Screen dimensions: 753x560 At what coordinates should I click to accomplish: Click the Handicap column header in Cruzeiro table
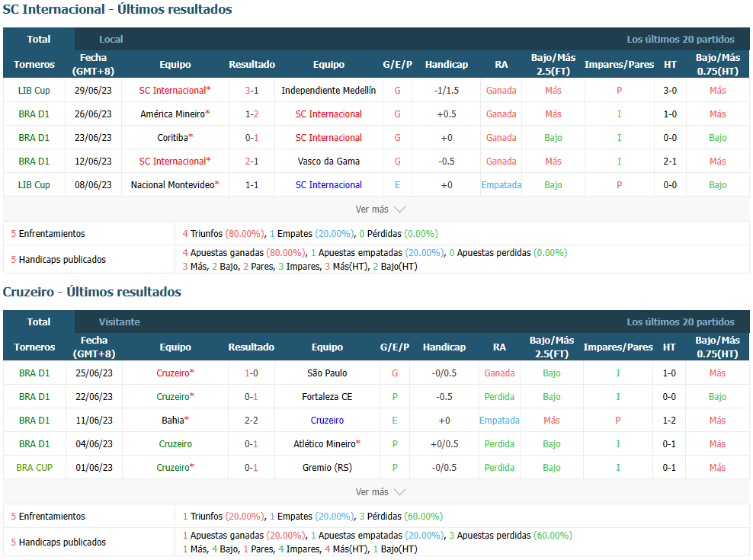point(444,347)
